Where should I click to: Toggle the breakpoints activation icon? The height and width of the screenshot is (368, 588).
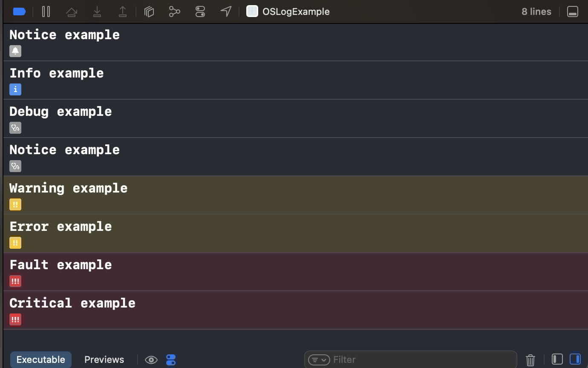[x=20, y=11]
